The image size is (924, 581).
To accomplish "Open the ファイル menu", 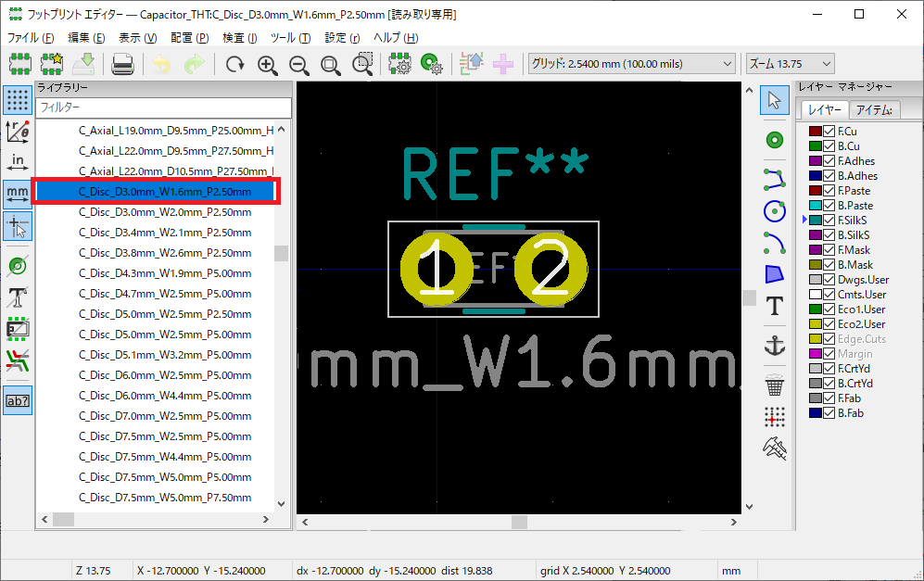I will pos(31,38).
